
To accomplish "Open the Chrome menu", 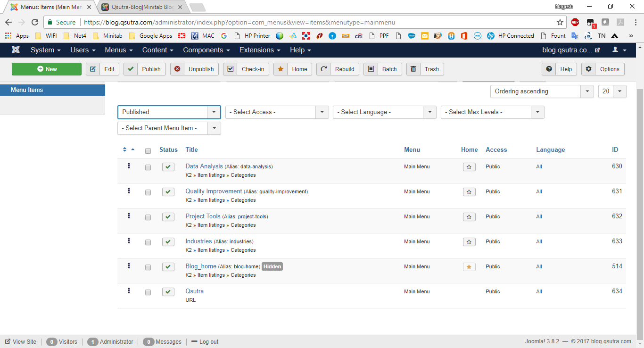I will coord(635,22).
